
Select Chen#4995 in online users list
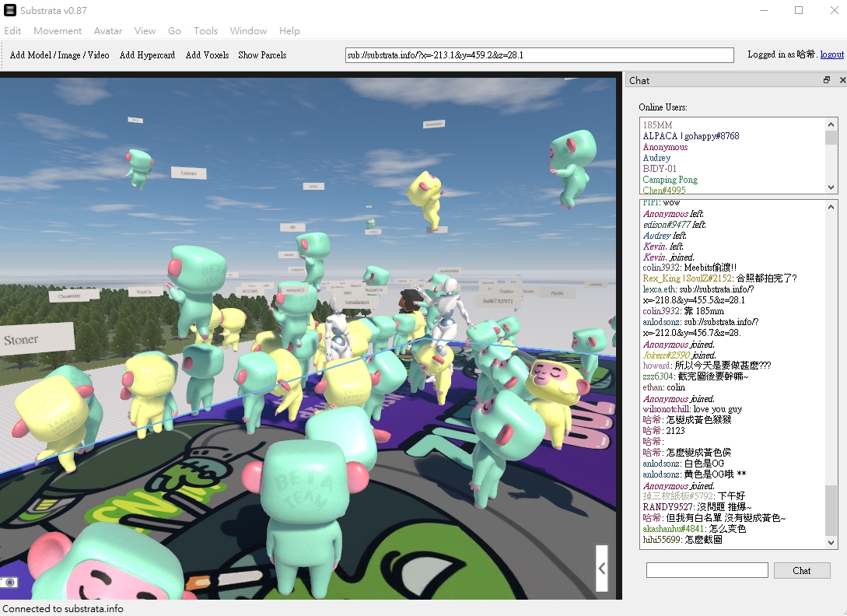click(x=664, y=190)
